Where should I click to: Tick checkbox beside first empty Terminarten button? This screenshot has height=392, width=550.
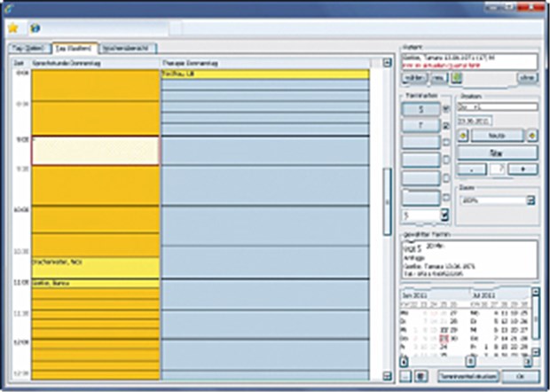point(446,143)
